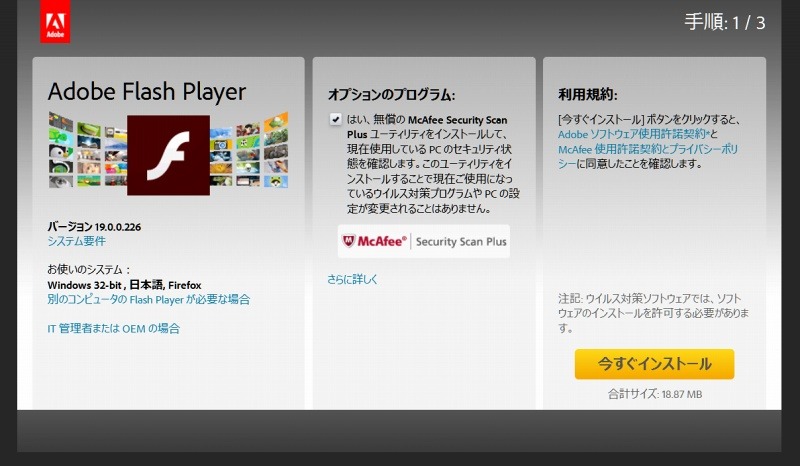Click the 利用規約 heading
The height and width of the screenshot is (466, 800).
[x=588, y=94]
